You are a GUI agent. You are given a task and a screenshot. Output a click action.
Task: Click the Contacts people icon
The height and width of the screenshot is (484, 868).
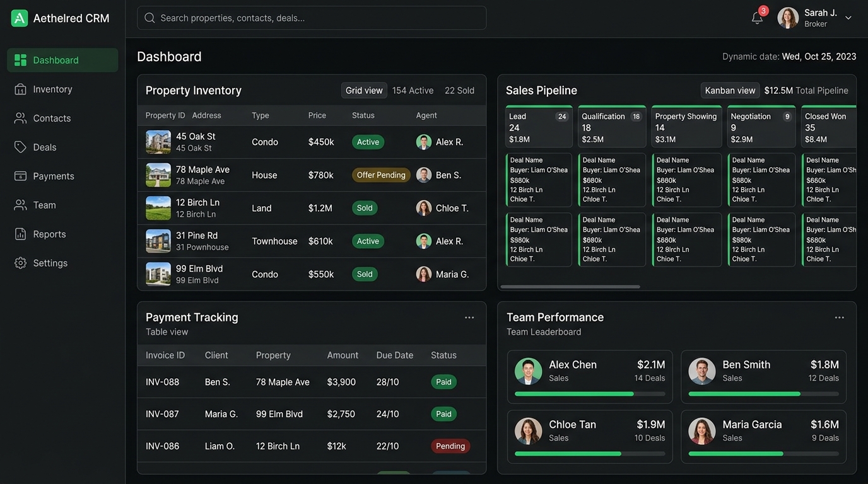tap(20, 118)
